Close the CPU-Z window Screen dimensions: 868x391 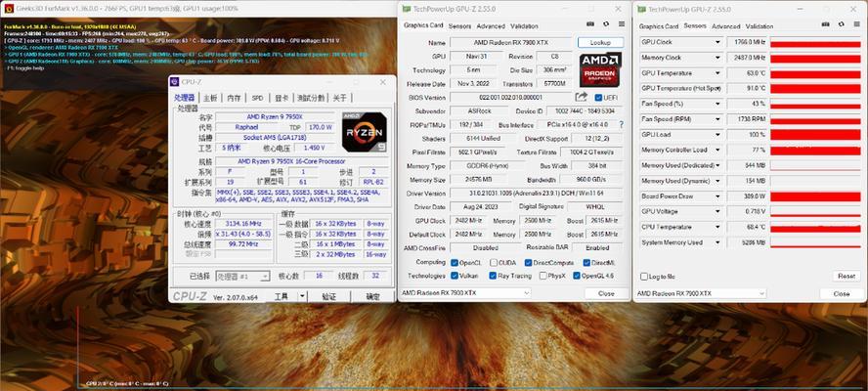382,82
